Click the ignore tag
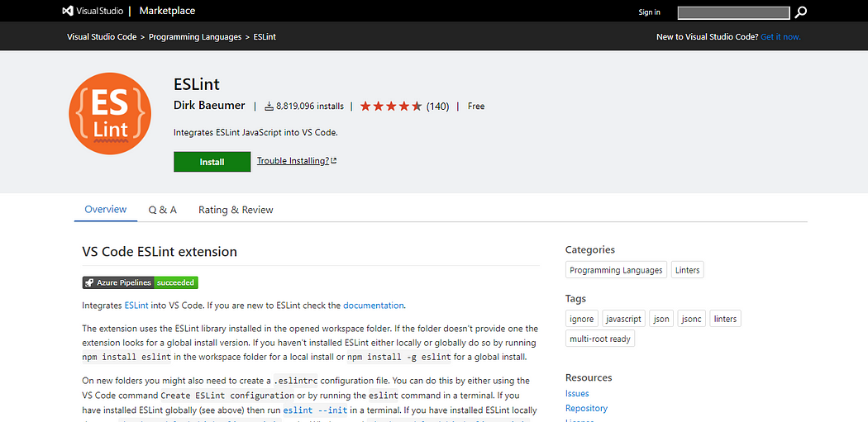This screenshot has height=422, width=868. pyautogui.click(x=582, y=319)
